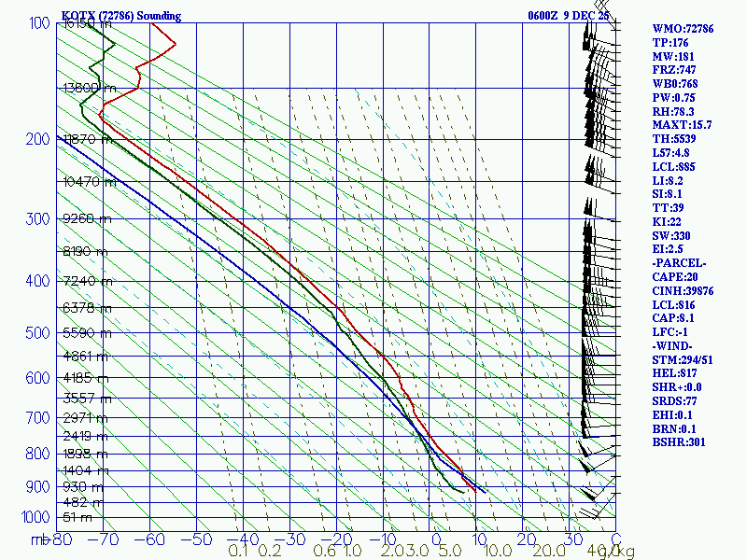Click the '11870 m' height label

88,139
